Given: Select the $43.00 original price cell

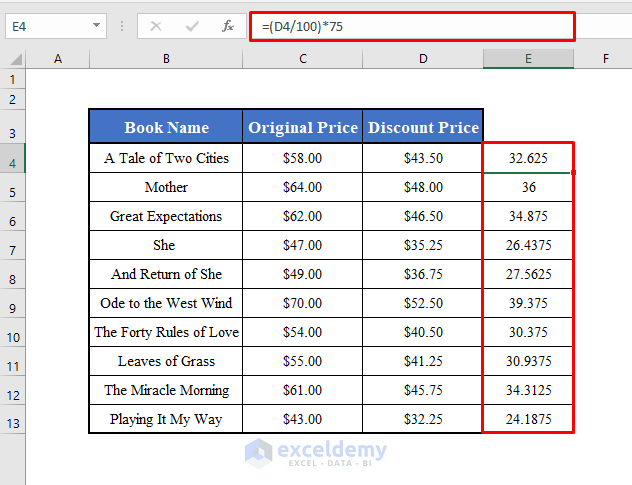Looking at the screenshot, I should pyautogui.click(x=303, y=419).
